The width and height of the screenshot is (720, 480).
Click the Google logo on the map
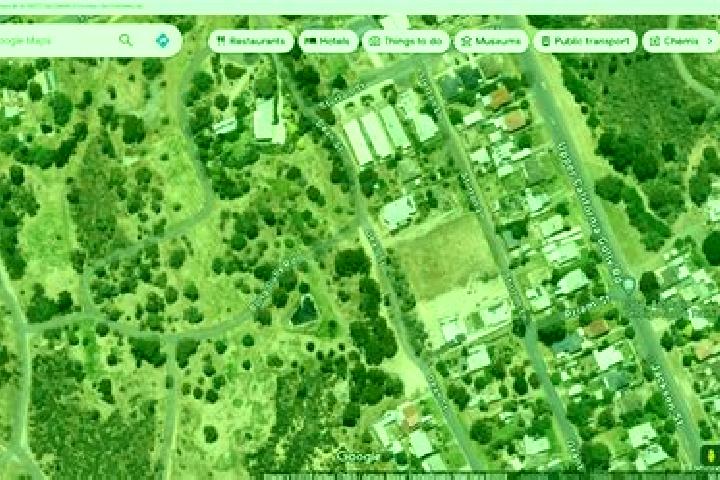pyautogui.click(x=359, y=457)
